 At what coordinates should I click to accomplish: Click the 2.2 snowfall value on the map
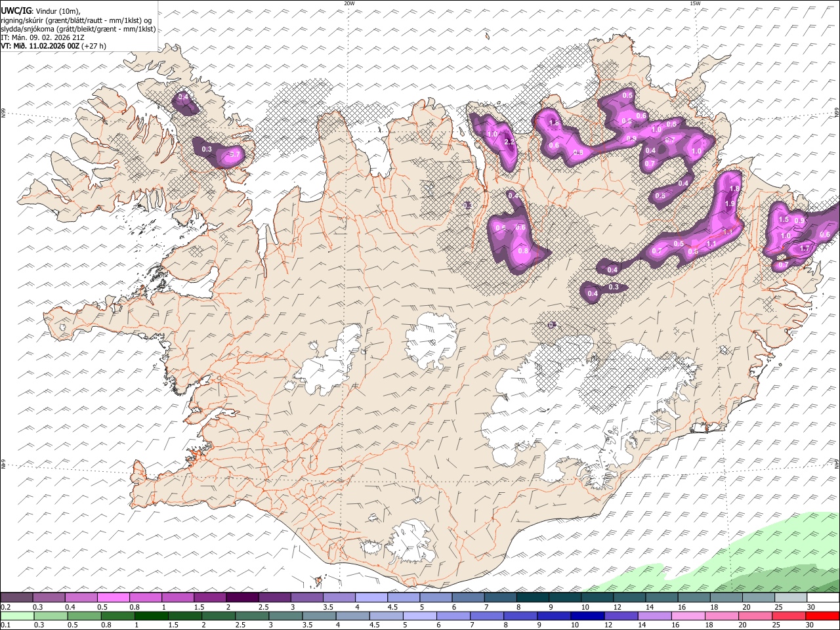coord(509,142)
